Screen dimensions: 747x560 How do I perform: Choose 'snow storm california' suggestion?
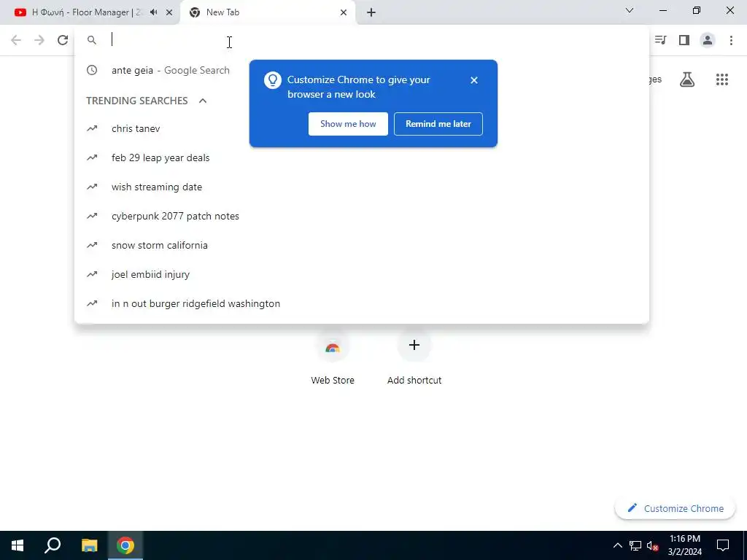pyautogui.click(x=361, y=245)
